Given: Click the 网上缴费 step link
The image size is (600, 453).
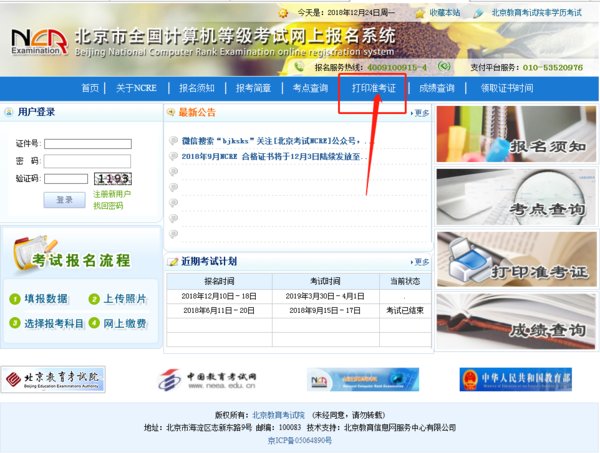Looking at the screenshot, I should (x=125, y=323).
